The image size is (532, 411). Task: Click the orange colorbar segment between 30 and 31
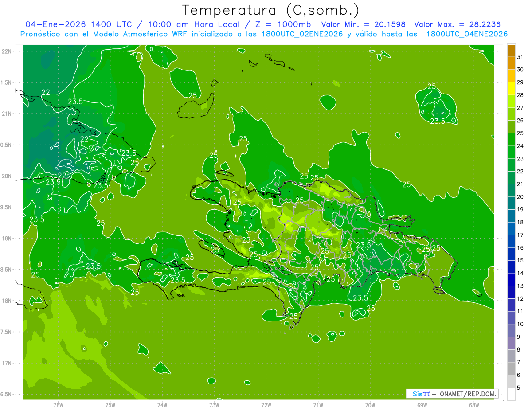point(511,63)
